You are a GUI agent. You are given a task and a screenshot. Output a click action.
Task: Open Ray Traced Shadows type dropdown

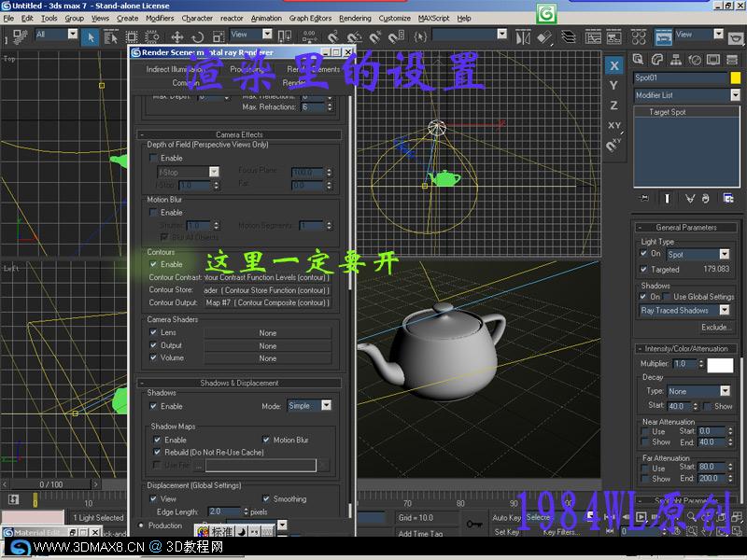coord(724,310)
